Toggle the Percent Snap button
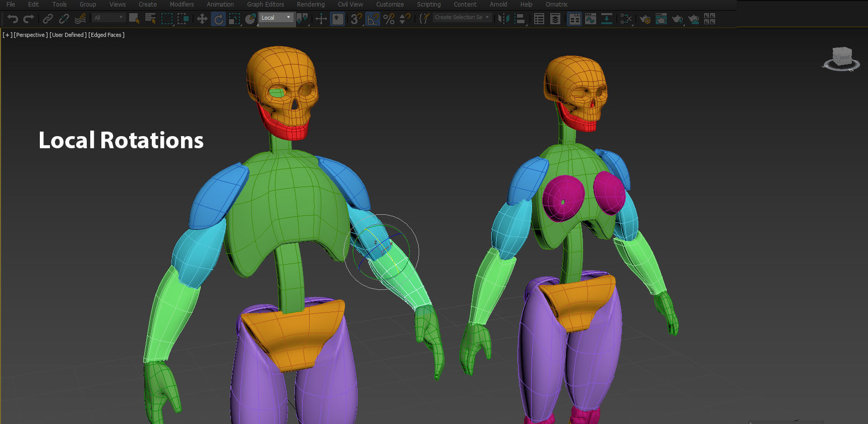The height and width of the screenshot is (424, 868). 389,19
